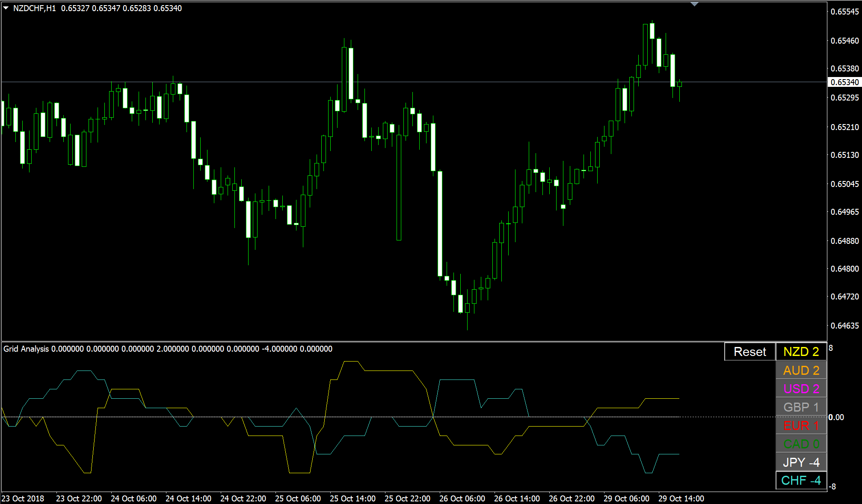The height and width of the screenshot is (504, 862).
Task: Select the AUD 2 currency button
Action: point(801,370)
